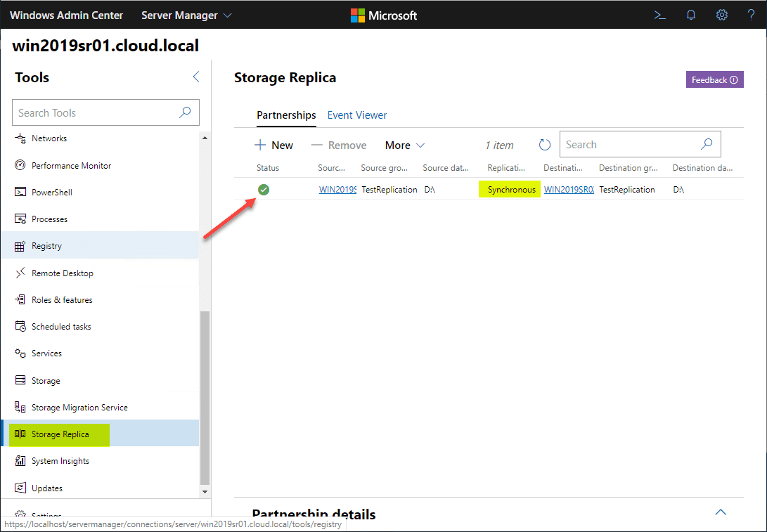Open the settings gear in header
767x532 pixels.
722,15
